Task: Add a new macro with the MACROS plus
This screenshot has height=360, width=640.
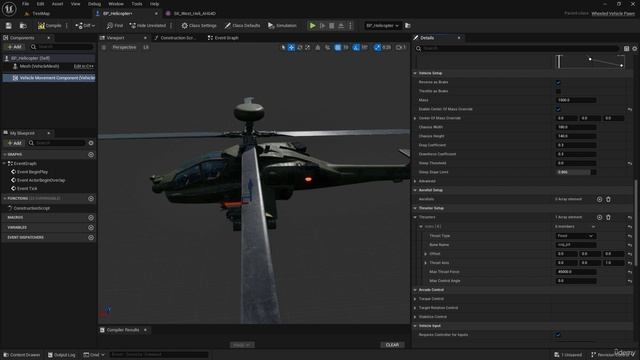Action: [x=91, y=218]
